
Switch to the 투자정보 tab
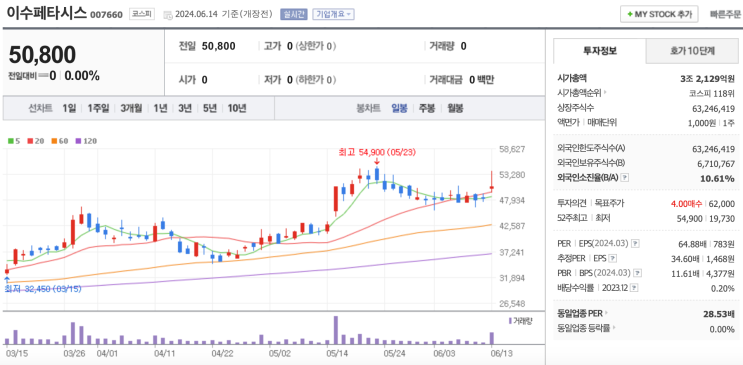(x=599, y=51)
